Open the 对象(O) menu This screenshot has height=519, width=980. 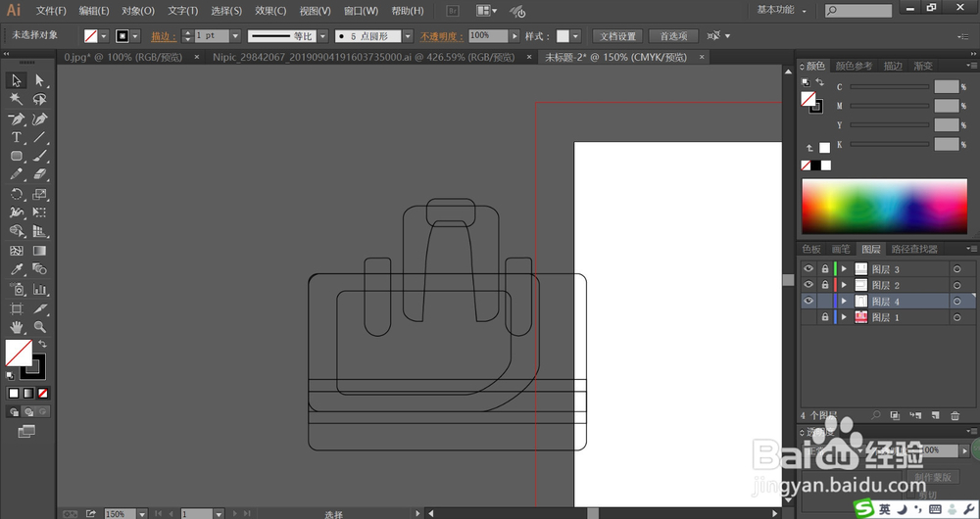(138, 11)
